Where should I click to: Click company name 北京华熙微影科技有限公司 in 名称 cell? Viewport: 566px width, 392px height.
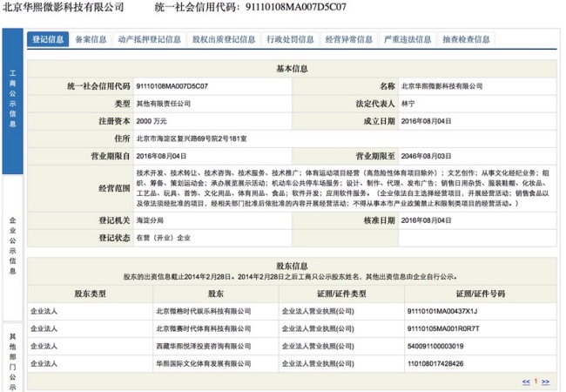tap(441, 86)
